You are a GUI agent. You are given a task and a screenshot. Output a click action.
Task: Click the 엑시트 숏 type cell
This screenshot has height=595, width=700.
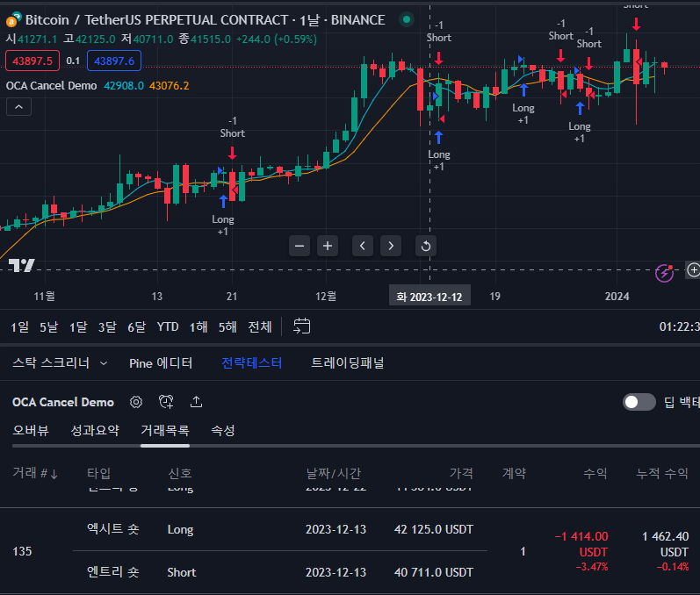pos(113,529)
